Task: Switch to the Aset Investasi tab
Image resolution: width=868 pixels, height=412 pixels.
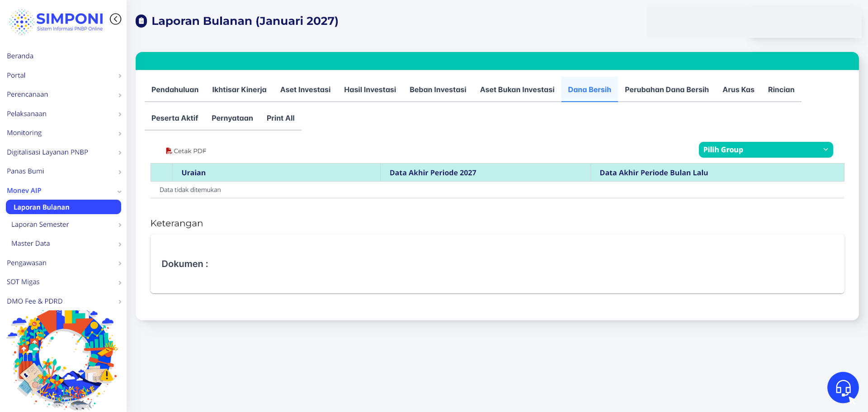Action: point(305,89)
